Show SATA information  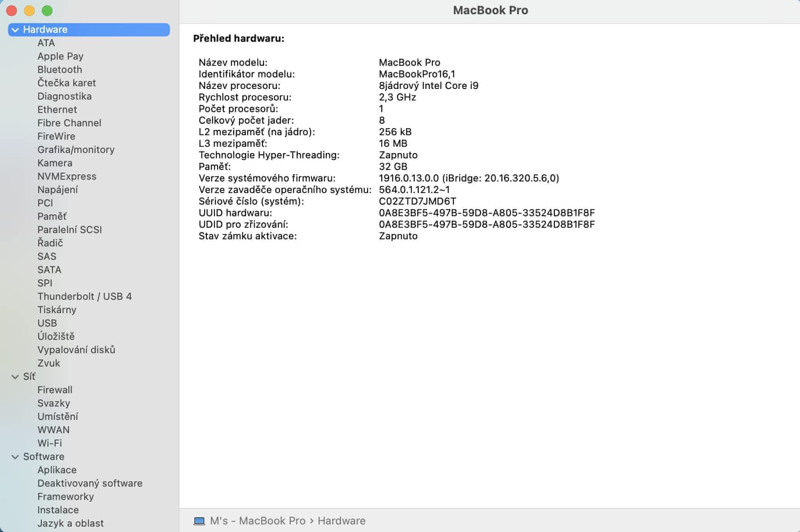pos(49,270)
